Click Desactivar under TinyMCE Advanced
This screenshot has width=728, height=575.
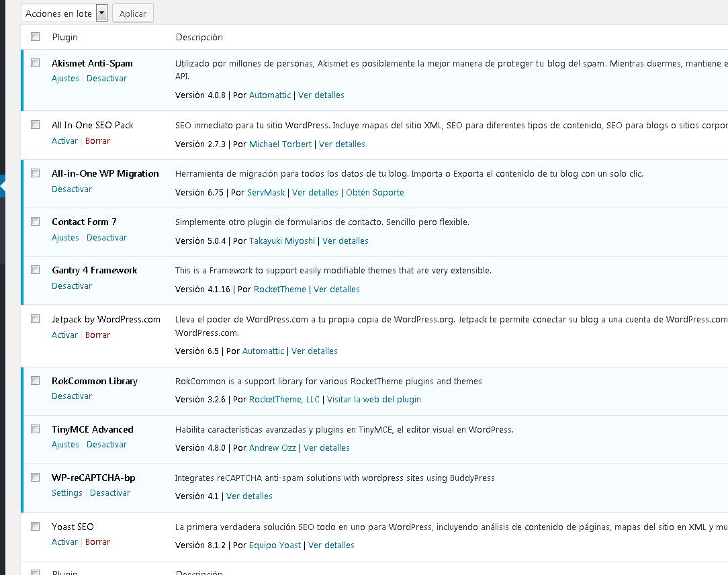(106, 444)
